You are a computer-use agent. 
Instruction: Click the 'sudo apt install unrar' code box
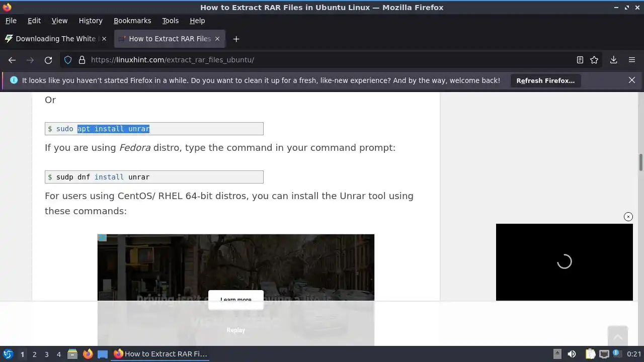point(154,129)
